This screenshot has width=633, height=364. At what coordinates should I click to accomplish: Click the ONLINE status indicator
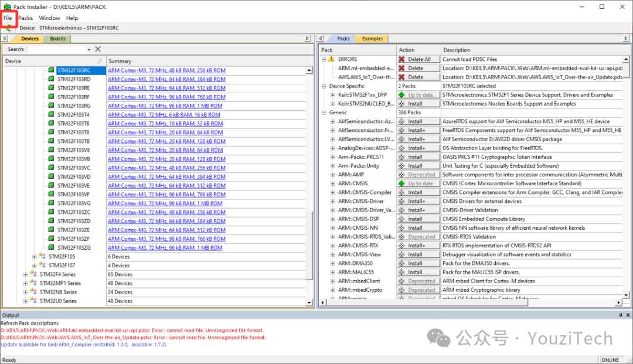pos(610,360)
